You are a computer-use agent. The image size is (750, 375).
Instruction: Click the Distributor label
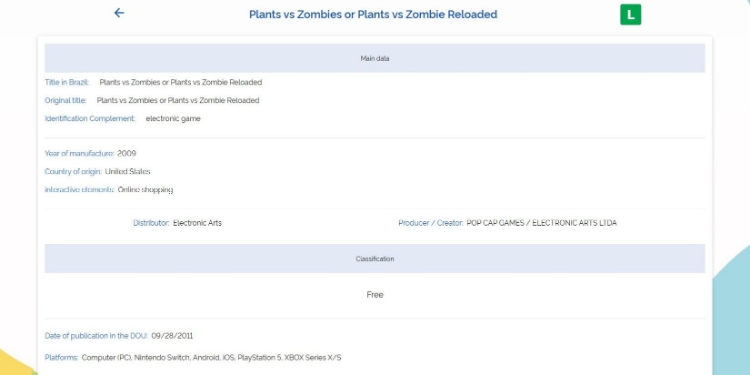tap(151, 223)
